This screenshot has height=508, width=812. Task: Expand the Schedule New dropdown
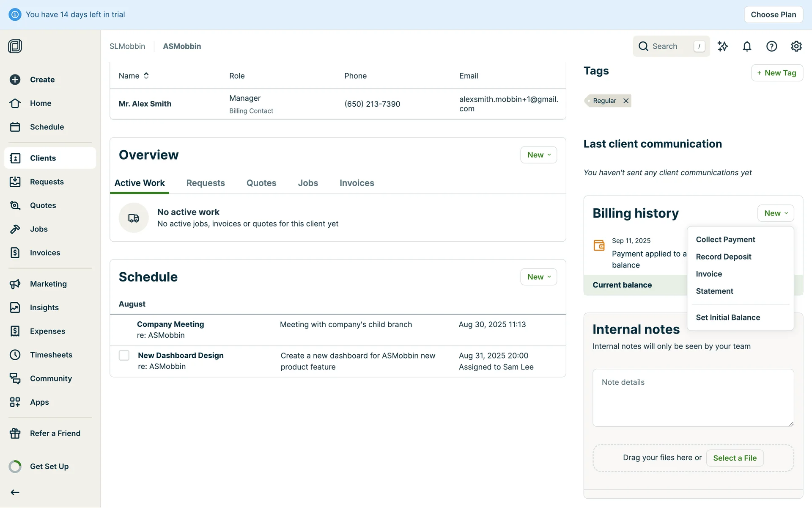tap(538, 277)
